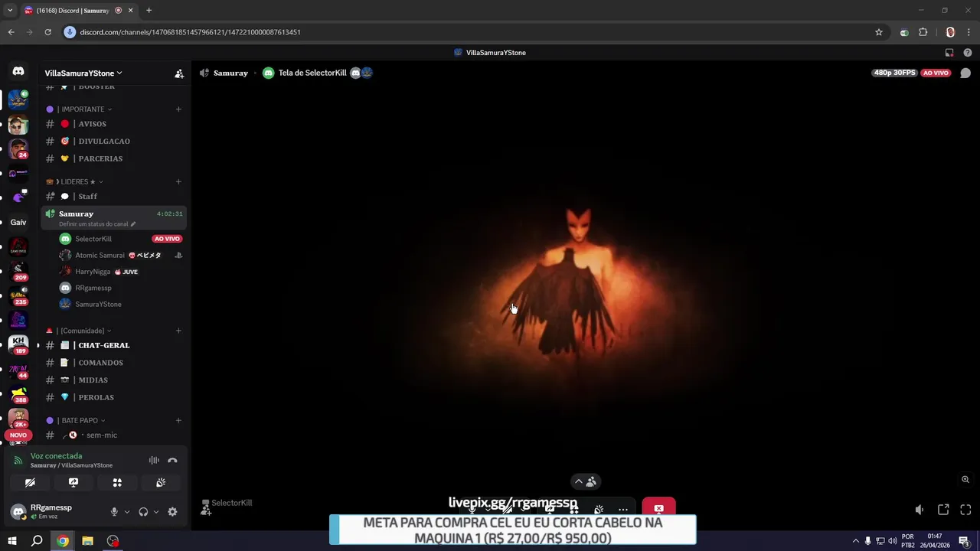Click share screen button in voice panel
Viewport: 980px width, 551px height.
point(73,483)
